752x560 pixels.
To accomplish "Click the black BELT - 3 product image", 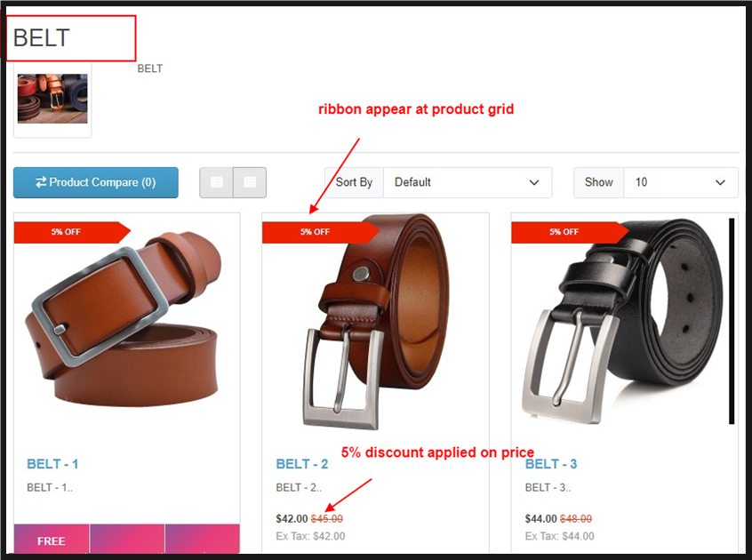I will click(623, 321).
